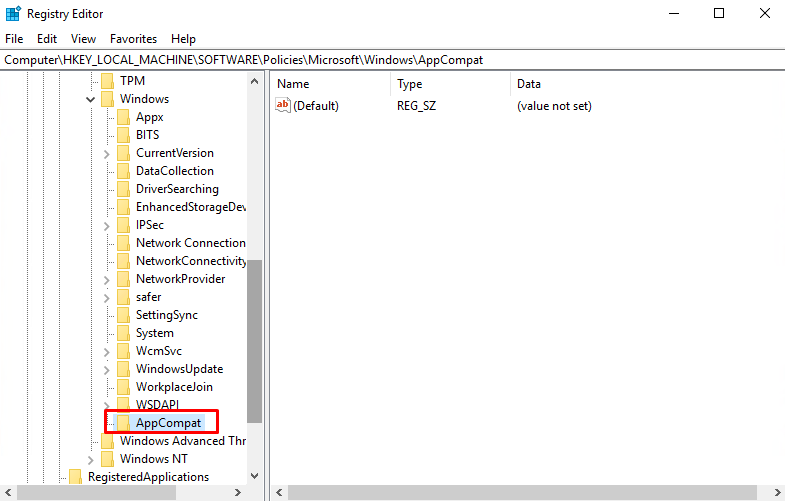
Task: Click the EnhancedStorageDev folder icon
Action: 123,207
